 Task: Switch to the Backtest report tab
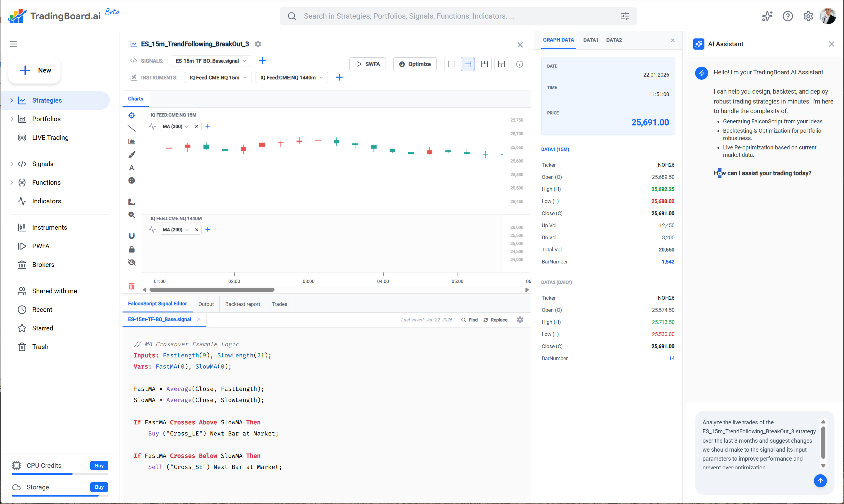click(x=242, y=304)
